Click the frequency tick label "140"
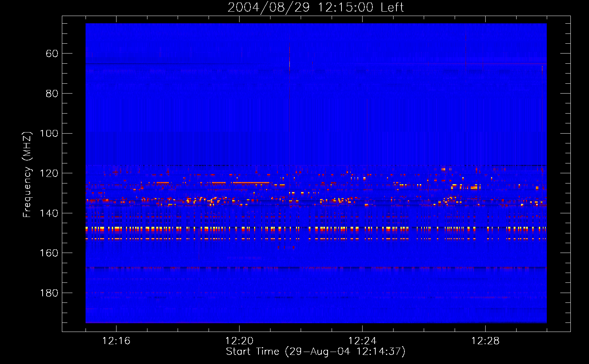 tap(49, 213)
